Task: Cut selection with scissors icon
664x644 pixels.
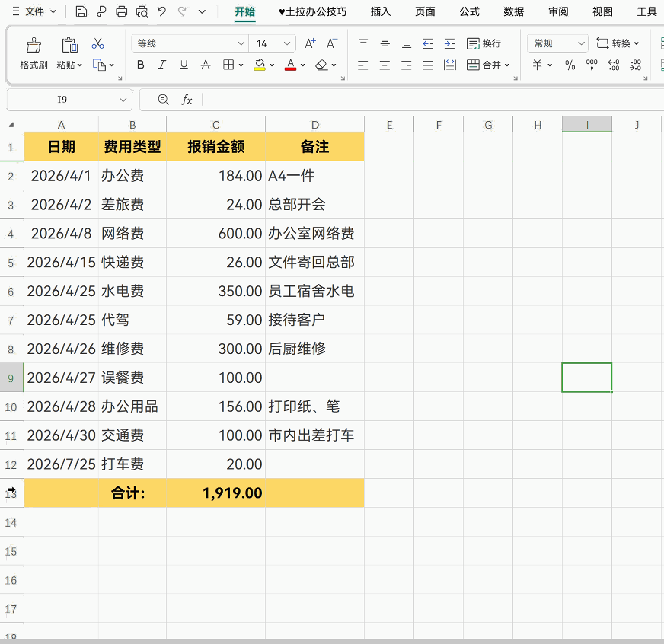Action: [98, 44]
